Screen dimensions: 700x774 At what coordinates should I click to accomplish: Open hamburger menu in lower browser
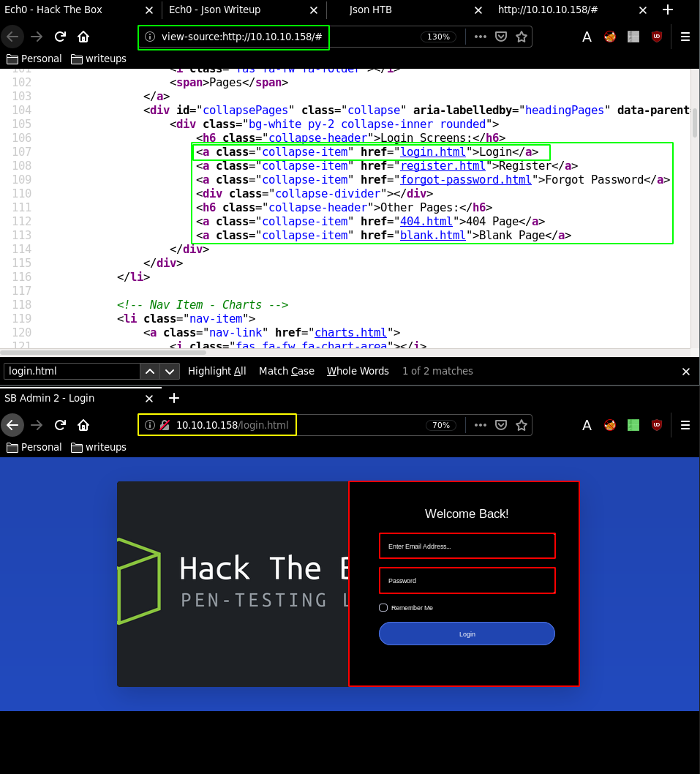685,425
